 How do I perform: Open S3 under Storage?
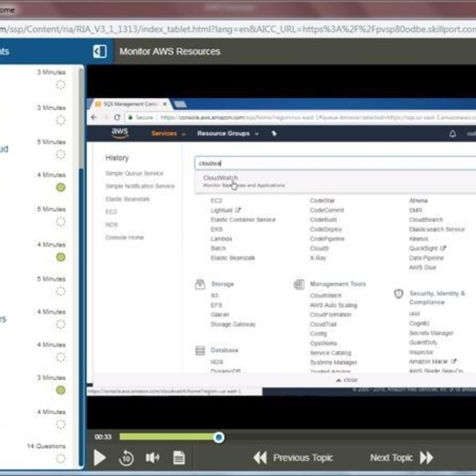pyautogui.click(x=214, y=295)
